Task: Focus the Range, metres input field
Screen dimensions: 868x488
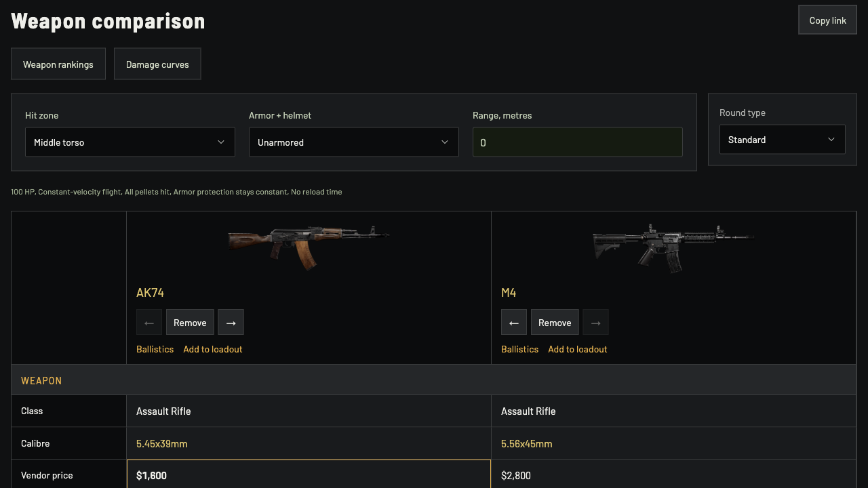Action: (x=578, y=142)
